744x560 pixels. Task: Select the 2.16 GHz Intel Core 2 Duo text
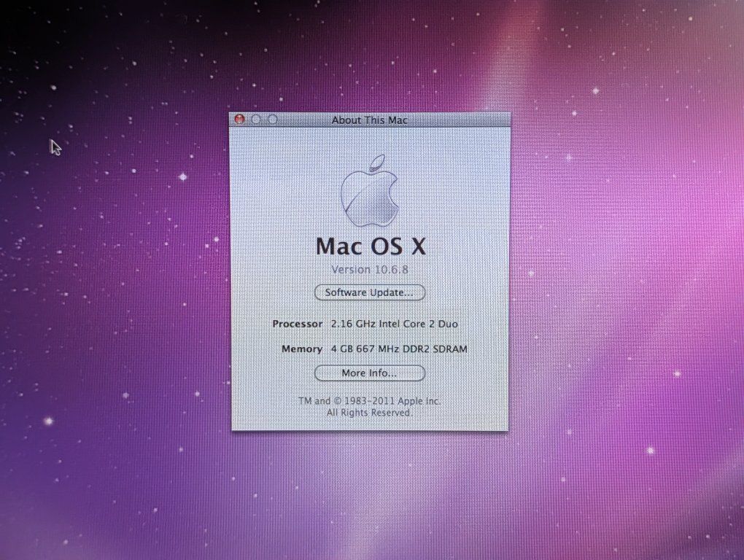coord(395,324)
